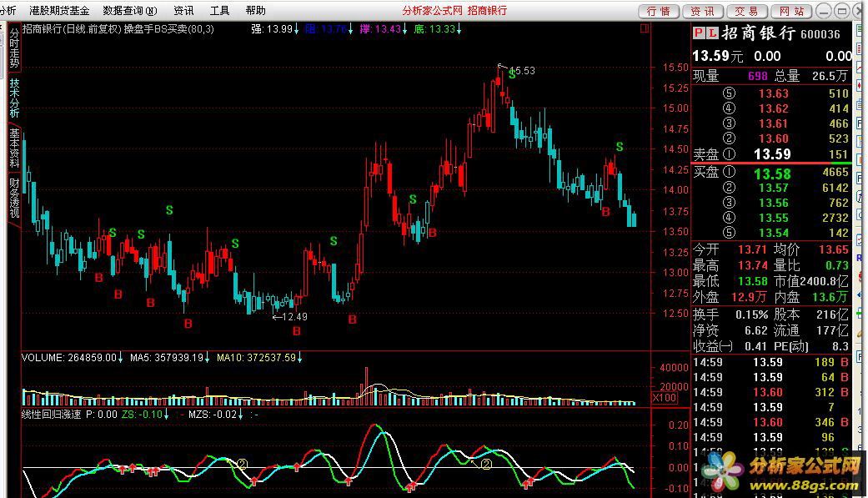
Task: Click the 资讯 button at top right
Action: [x=702, y=11]
